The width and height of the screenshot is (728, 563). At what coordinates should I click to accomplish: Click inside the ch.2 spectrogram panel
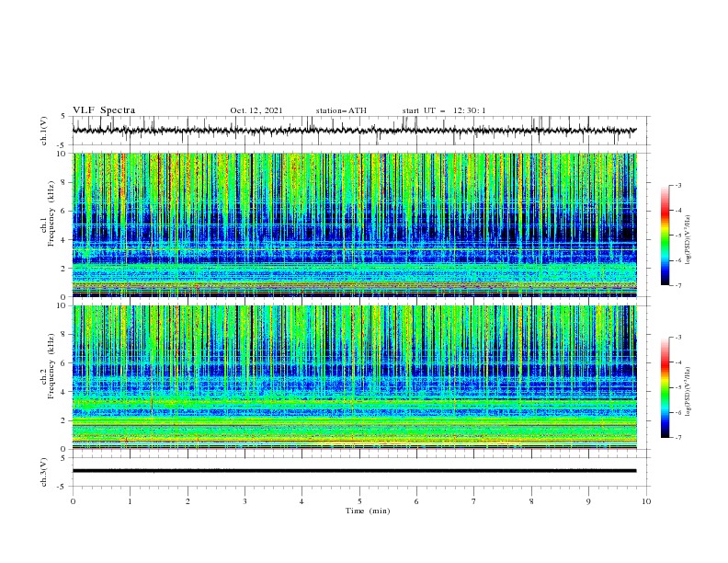click(x=354, y=377)
